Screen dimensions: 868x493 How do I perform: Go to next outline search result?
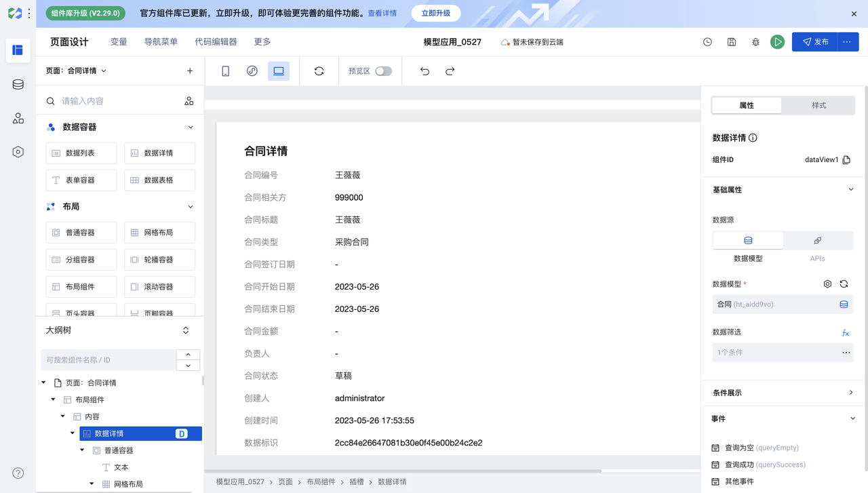188,366
